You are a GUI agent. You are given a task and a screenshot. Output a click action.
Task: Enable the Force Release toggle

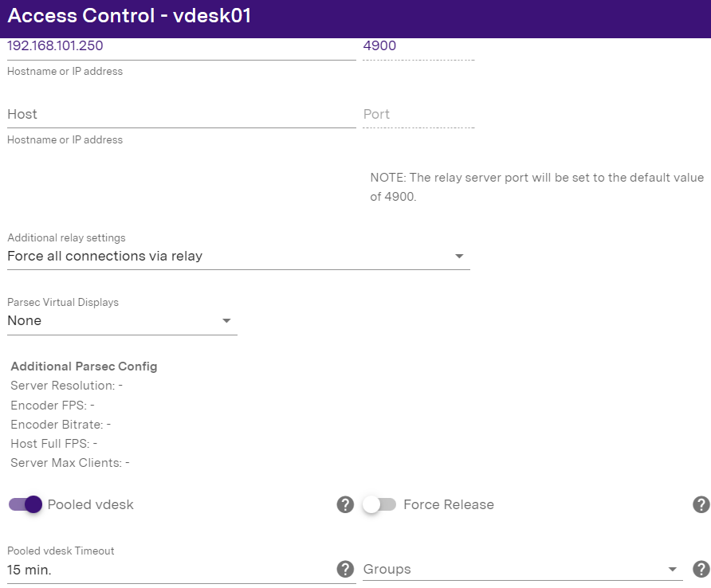click(x=379, y=504)
